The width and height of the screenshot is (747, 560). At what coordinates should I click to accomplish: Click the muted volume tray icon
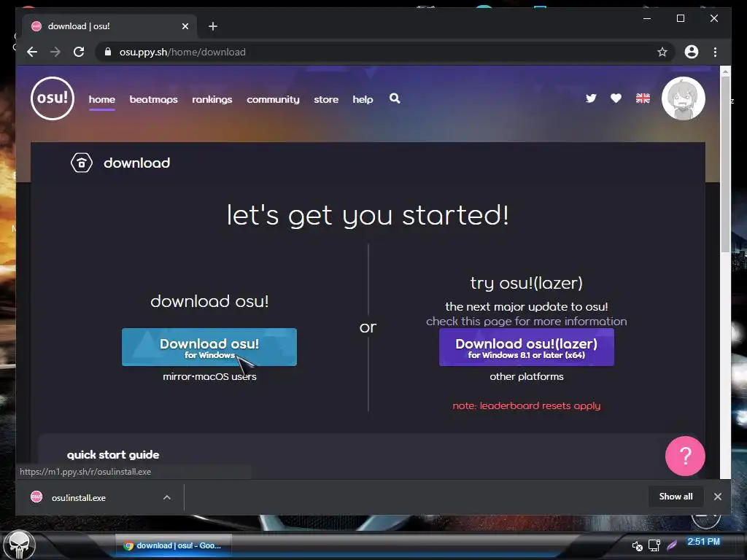click(x=637, y=546)
